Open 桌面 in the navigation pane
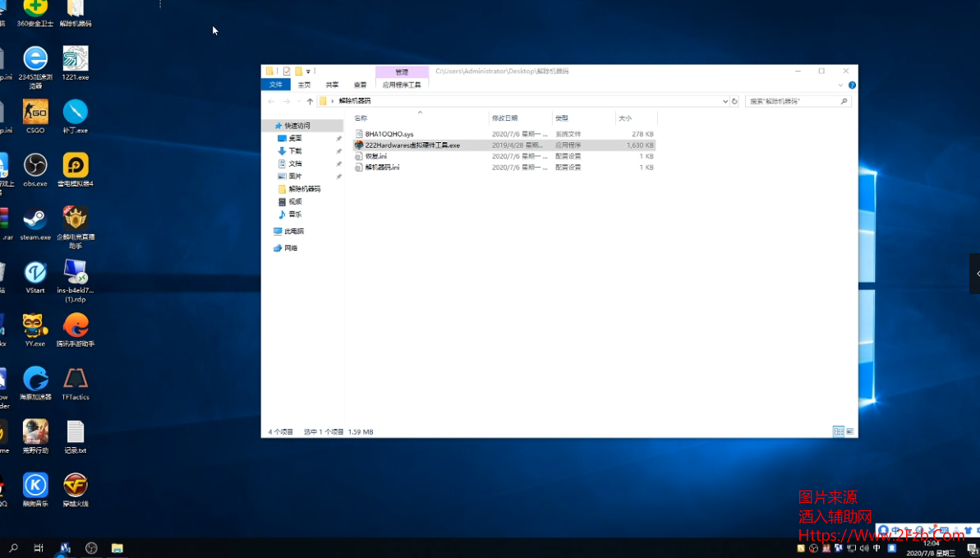Image resolution: width=980 pixels, height=558 pixels. pyautogui.click(x=295, y=138)
